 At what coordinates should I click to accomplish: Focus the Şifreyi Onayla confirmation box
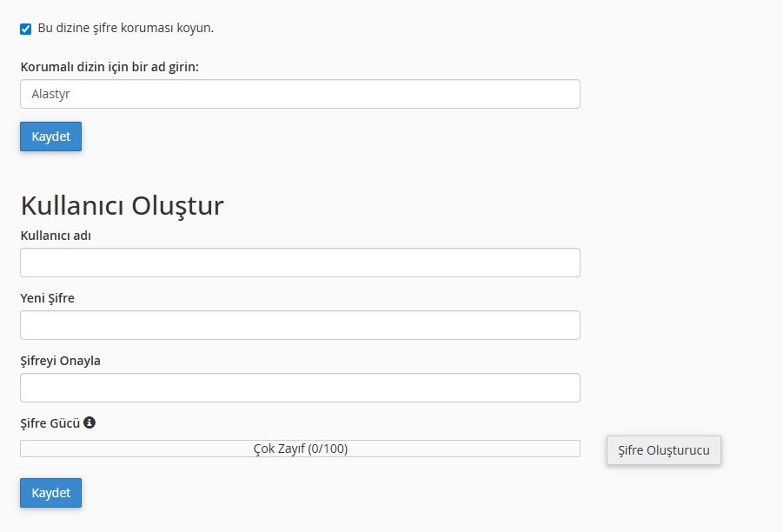(x=300, y=388)
